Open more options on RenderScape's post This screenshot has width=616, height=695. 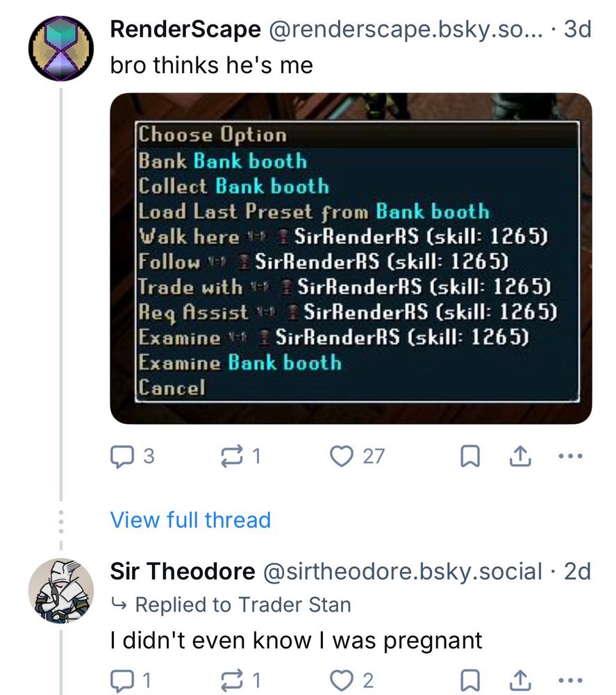click(570, 456)
